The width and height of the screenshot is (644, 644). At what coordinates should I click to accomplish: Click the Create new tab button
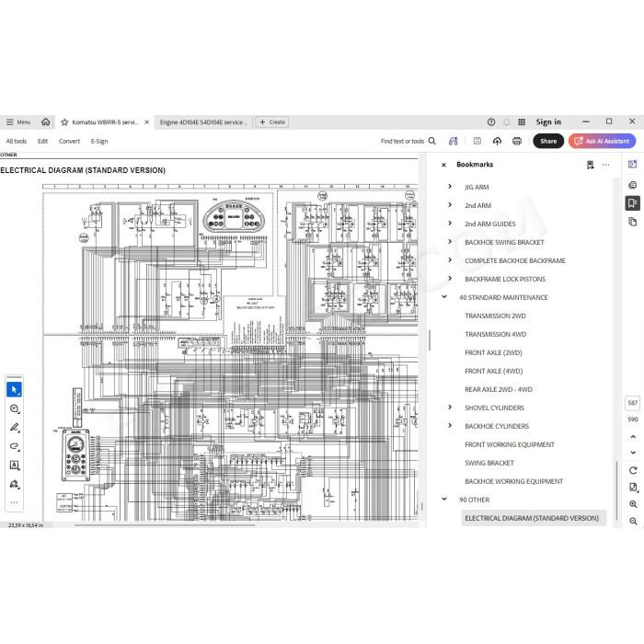(272, 122)
